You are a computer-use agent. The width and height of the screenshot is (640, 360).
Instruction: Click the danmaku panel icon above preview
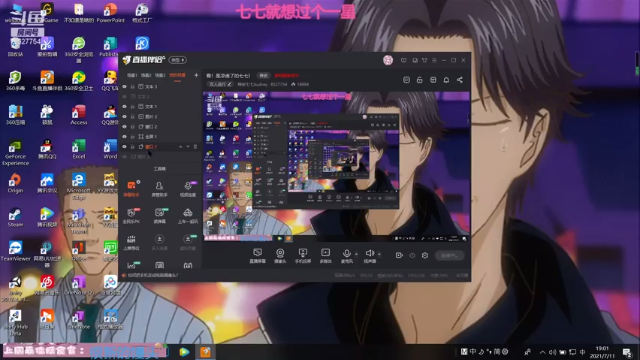[x=406, y=80]
